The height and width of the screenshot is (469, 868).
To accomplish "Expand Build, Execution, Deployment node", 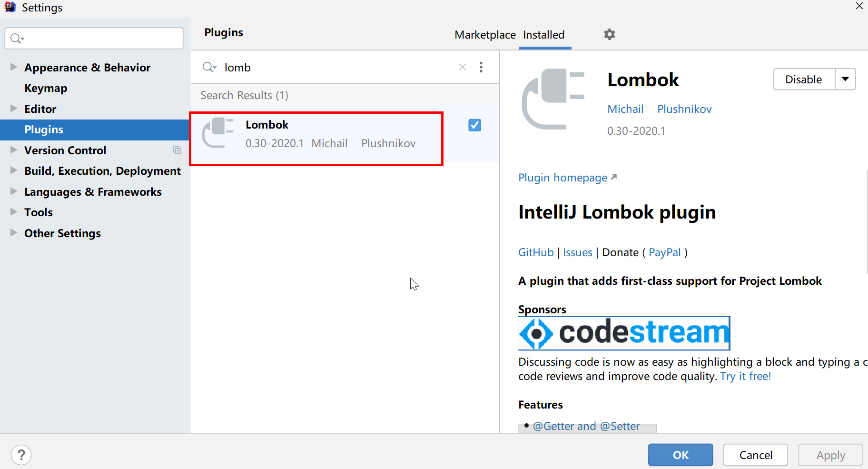I will pos(13,170).
